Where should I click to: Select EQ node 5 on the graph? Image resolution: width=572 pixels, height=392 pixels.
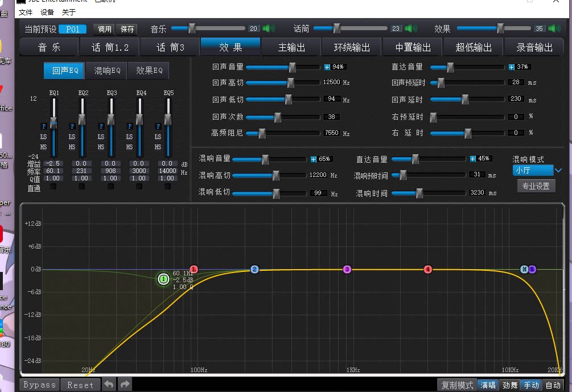pos(533,270)
